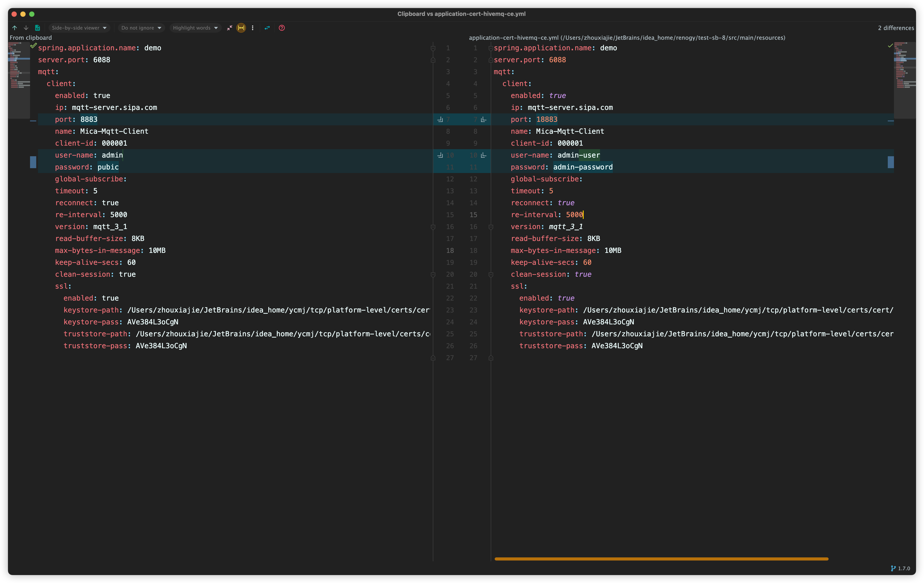Open the red help question mark

(282, 28)
